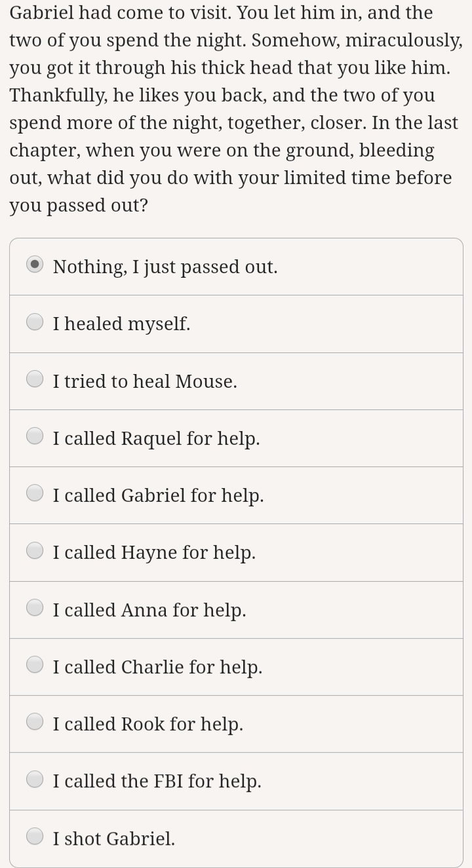Select the 'I called Hayne for help' radio button
Screen dimensions: 472x868
(35, 550)
